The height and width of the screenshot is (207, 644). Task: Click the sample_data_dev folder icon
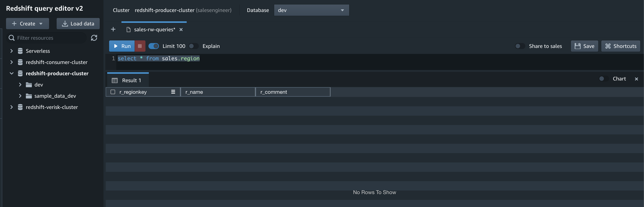click(x=29, y=96)
